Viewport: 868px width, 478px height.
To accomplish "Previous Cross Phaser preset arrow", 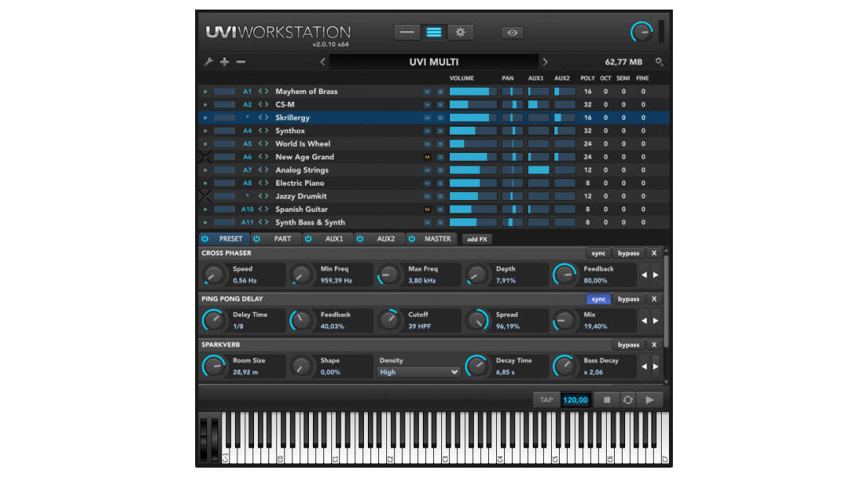I will (x=643, y=275).
